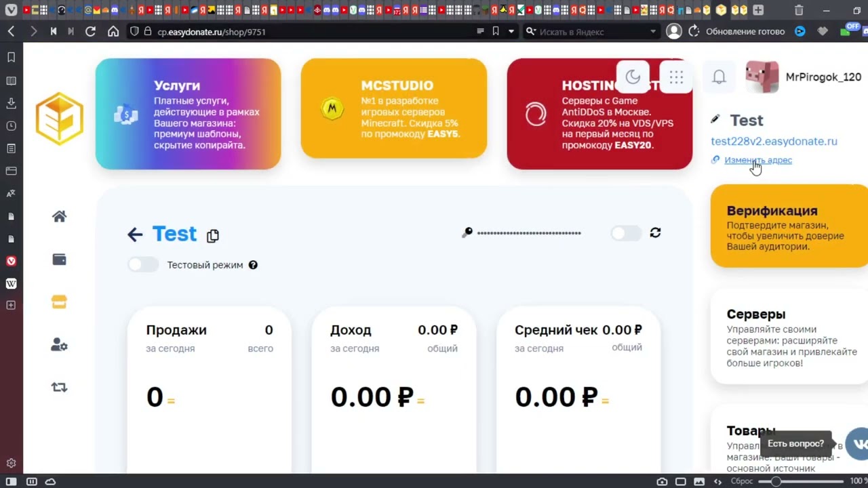Viewport: 868px width, 488px height.
Task: Reset zoom with 'Сброс' button
Action: click(x=742, y=481)
